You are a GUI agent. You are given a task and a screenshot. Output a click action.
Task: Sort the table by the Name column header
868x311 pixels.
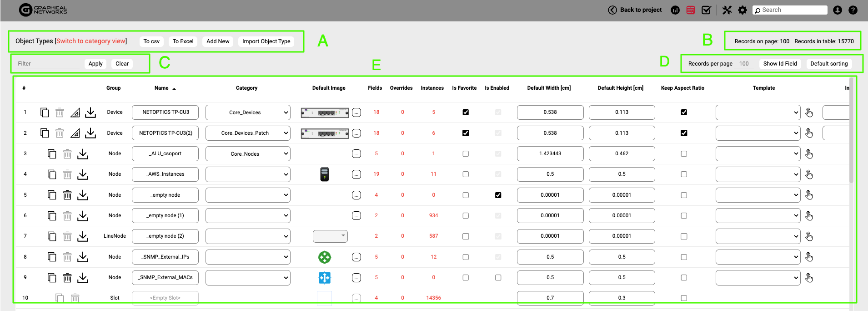161,88
